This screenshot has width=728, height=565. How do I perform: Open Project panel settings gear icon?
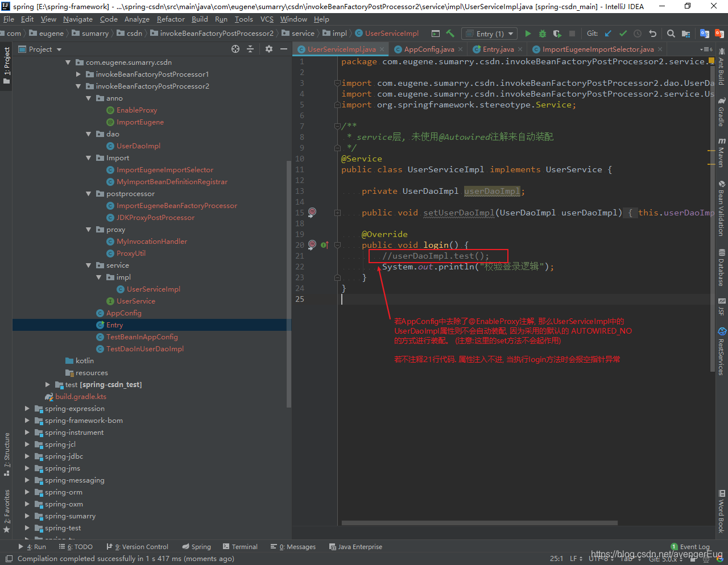pos(269,49)
